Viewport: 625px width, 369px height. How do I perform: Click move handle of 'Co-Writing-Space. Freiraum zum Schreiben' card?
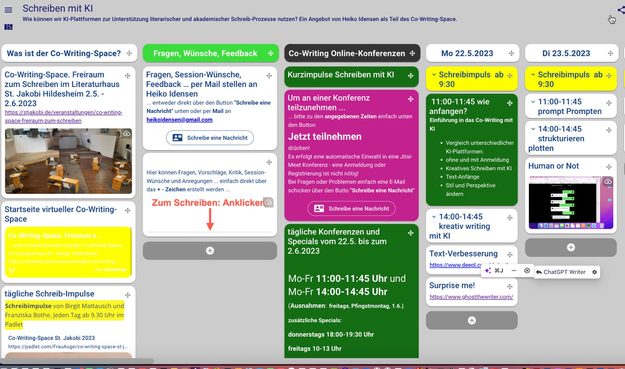pos(128,76)
